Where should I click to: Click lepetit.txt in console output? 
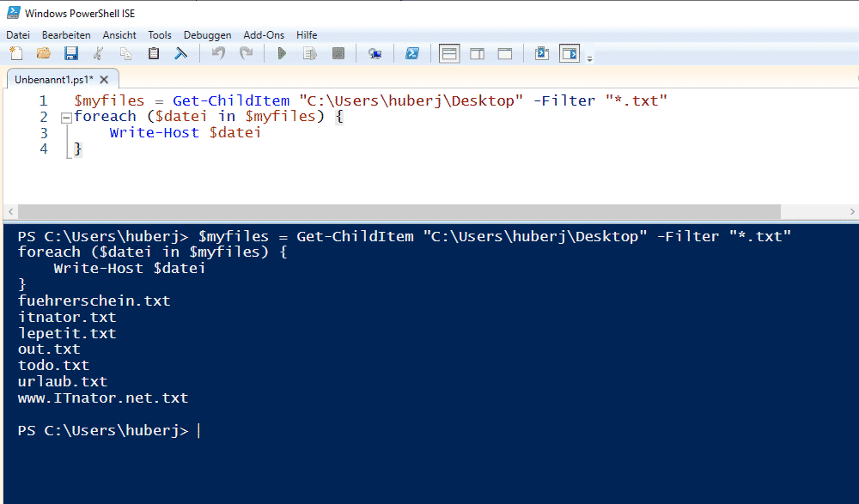coord(67,333)
